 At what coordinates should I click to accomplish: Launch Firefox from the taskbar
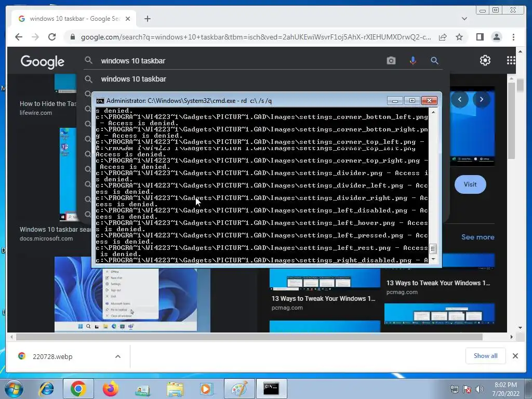(111, 389)
